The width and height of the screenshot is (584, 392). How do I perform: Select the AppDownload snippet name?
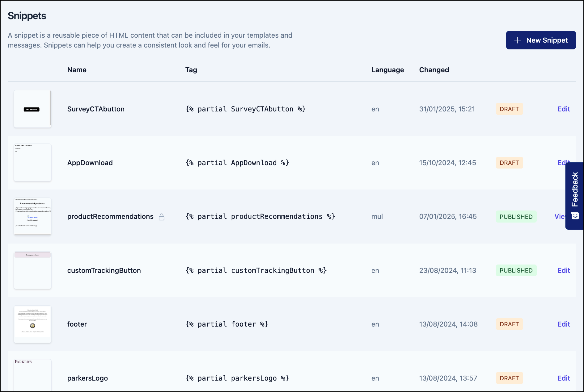pos(90,163)
